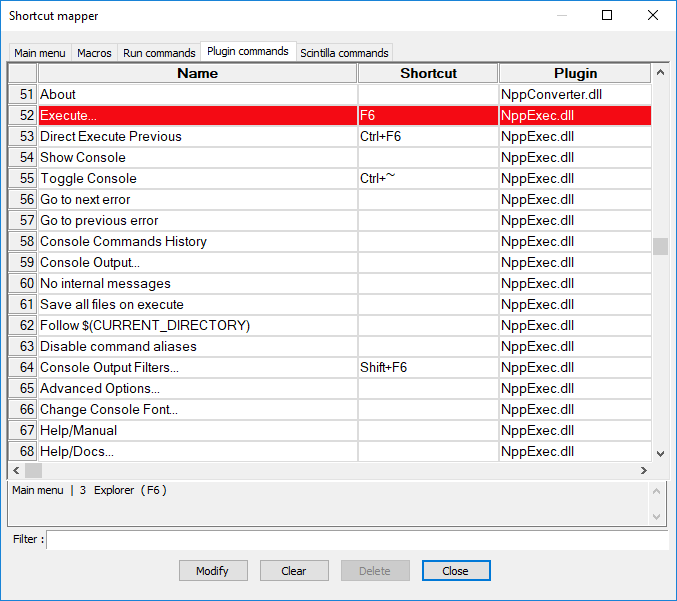Select Save all files on execute row
The height and width of the screenshot is (601, 677).
pyautogui.click(x=329, y=304)
